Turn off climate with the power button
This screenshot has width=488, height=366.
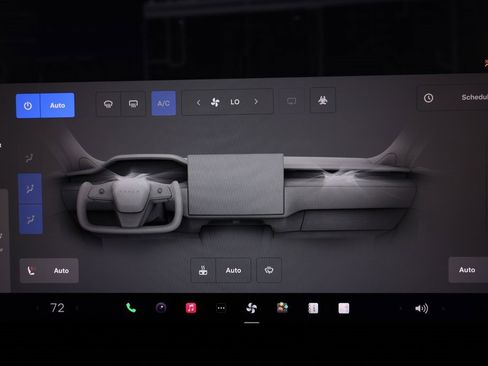28,106
